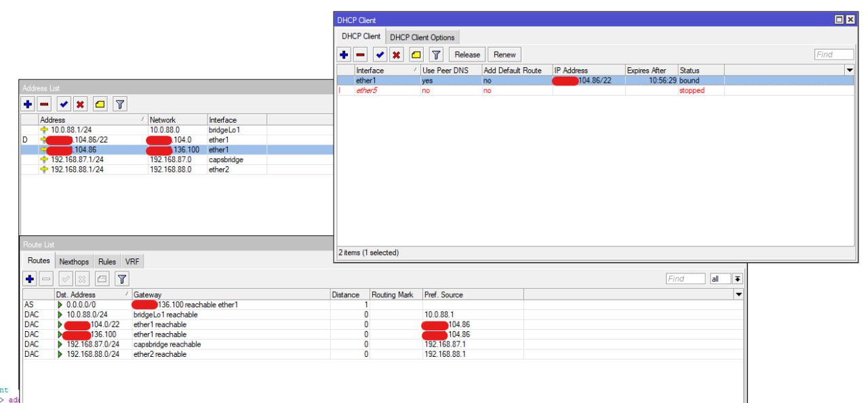The image size is (868, 403).
Task: Comment on address in Address List
Action: (x=100, y=104)
